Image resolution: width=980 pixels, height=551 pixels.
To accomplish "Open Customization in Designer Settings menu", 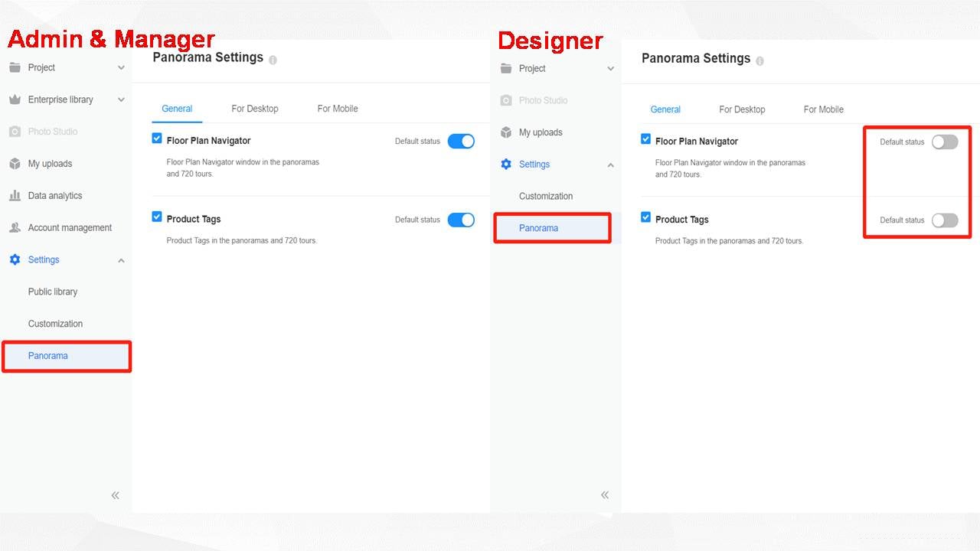I will (546, 196).
